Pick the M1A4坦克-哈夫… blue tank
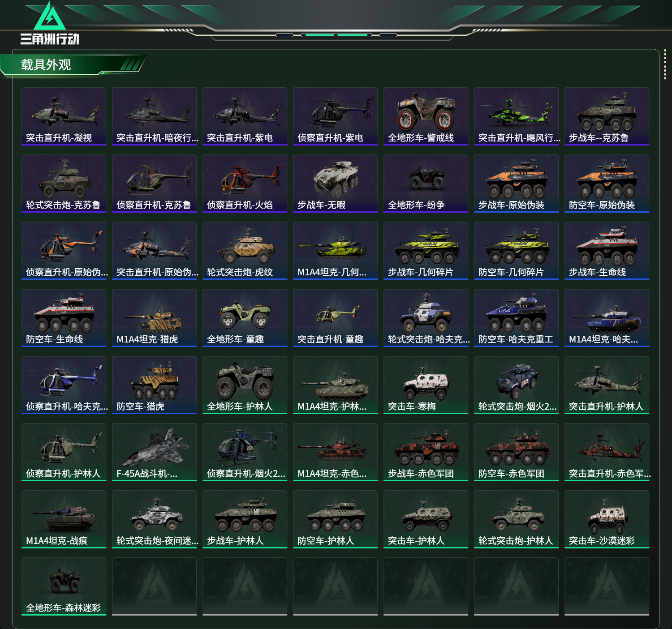The image size is (672, 629). [607, 318]
